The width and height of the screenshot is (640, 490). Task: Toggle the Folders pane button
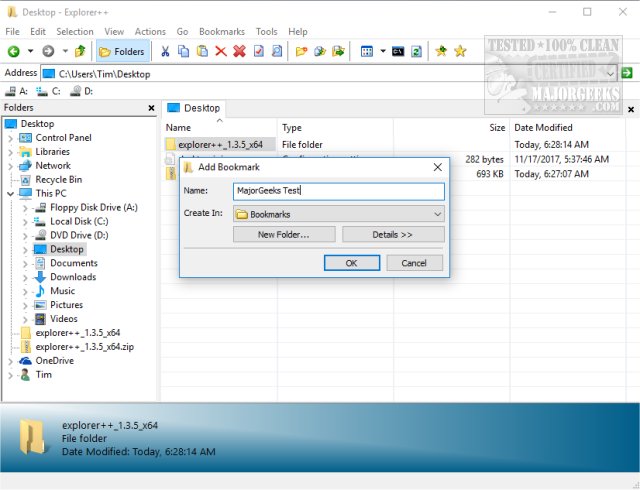pyautogui.click(x=122, y=51)
